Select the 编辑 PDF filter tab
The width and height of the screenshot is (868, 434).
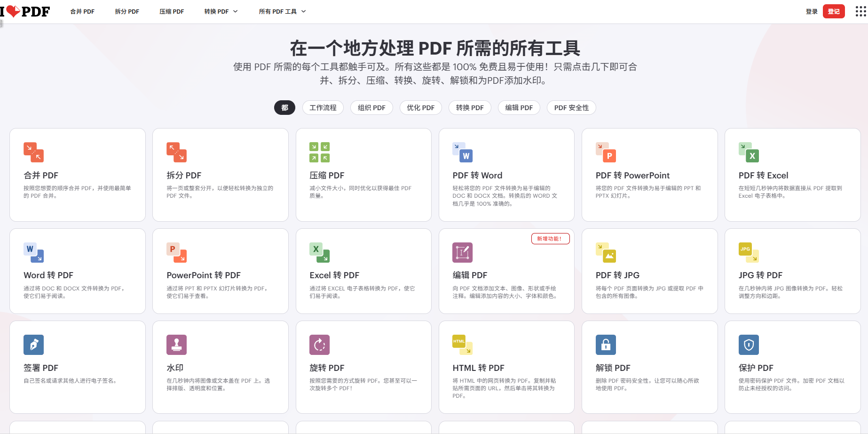click(x=519, y=108)
